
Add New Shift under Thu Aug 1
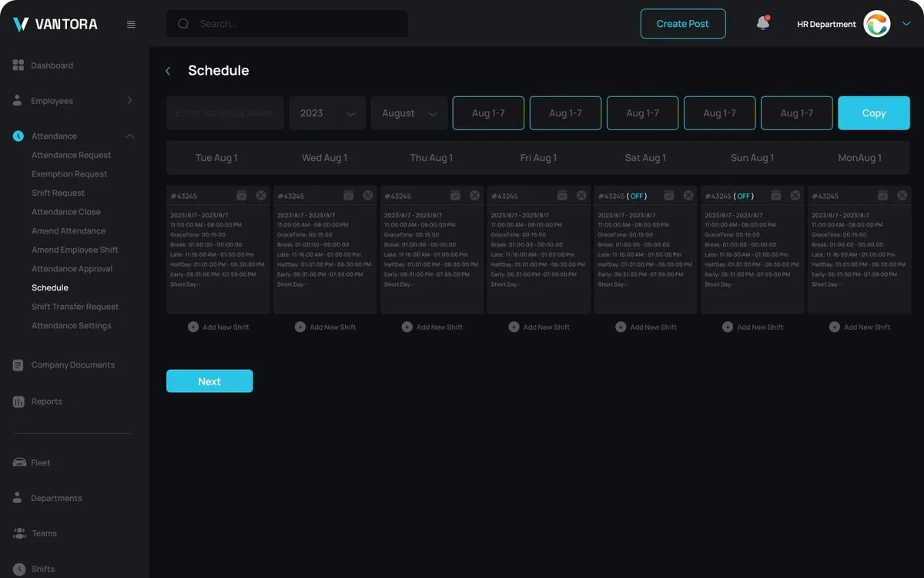tap(432, 328)
